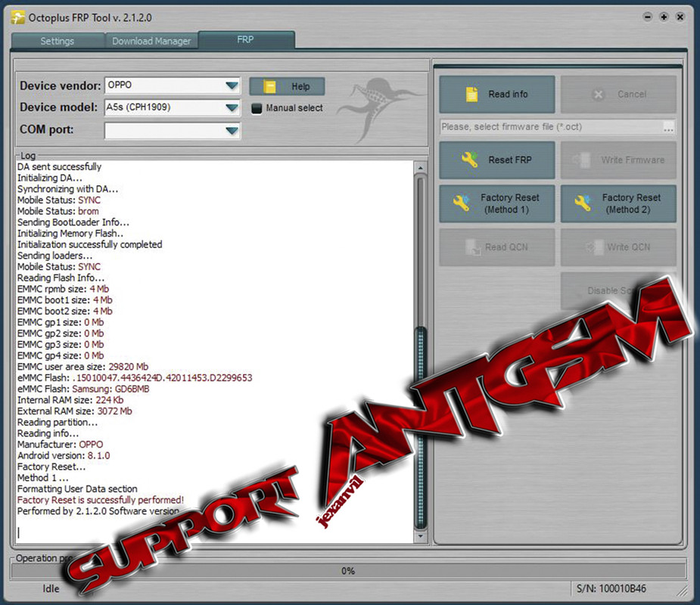
Task: Click log line 'EMMC rpmb size: 4 Mb'
Action: click(x=63, y=289)
